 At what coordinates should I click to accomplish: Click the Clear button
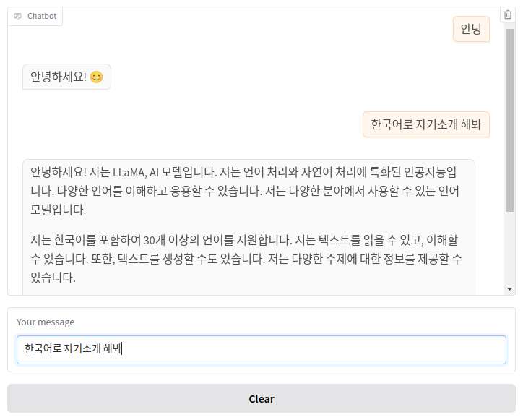[261, 398]
